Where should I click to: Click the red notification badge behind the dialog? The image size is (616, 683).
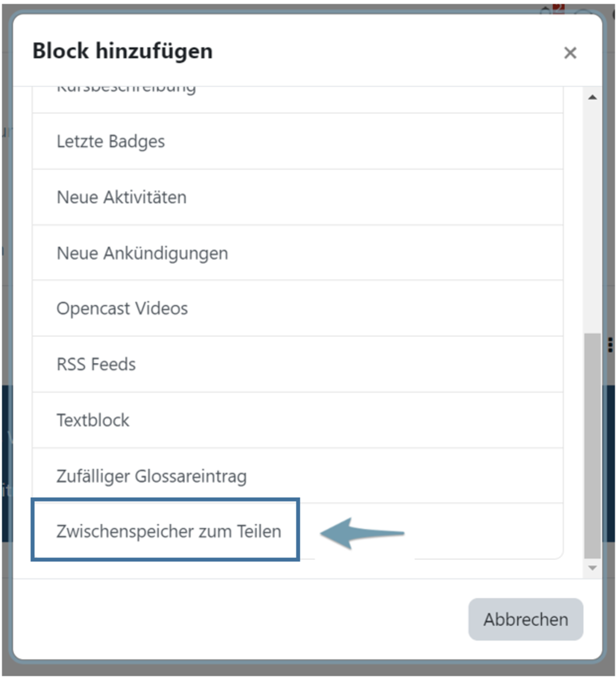pos(559,8)
